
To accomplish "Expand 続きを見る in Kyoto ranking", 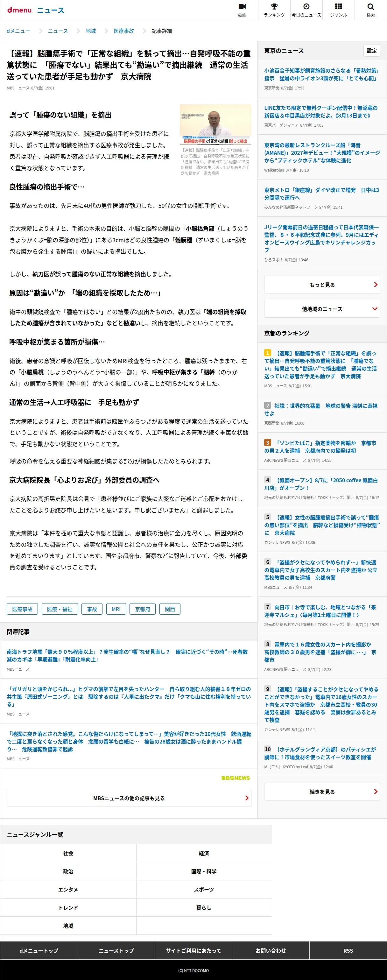I will click(x=322, y=792).
